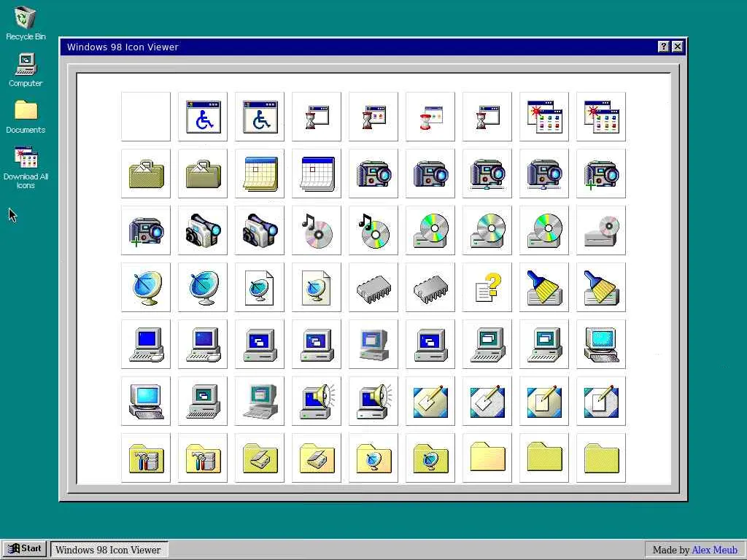The width and height of the screenshot is (747, 560).
Task: Pick scanner folder icon beside the tools folder
Action: pos(260,458)
